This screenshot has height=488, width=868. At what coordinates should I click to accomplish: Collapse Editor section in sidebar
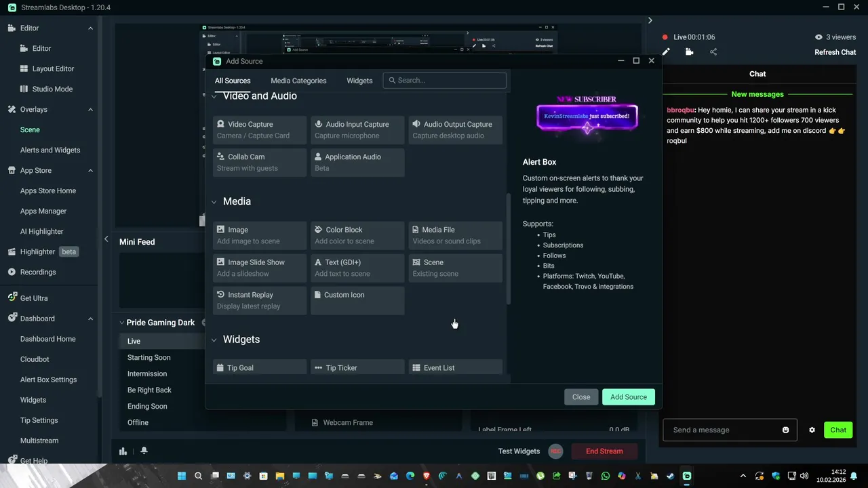pos(91,28)
